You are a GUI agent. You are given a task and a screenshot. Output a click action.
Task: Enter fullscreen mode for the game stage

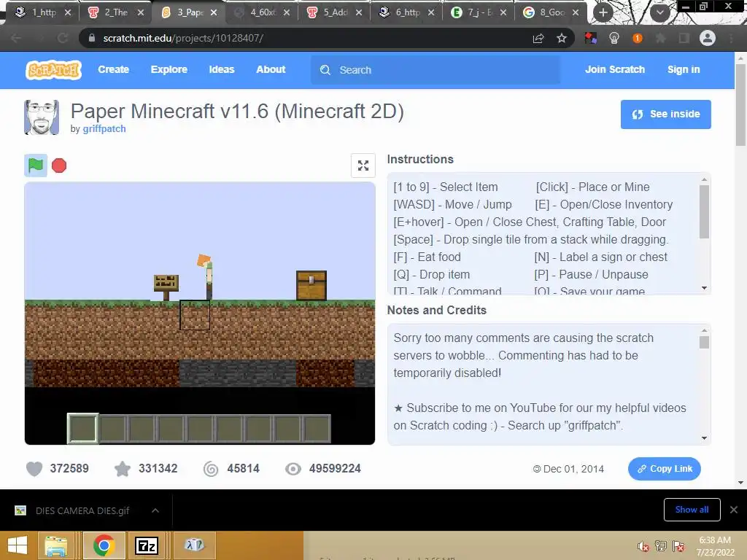pyautogui.click(x=363, y=166)
